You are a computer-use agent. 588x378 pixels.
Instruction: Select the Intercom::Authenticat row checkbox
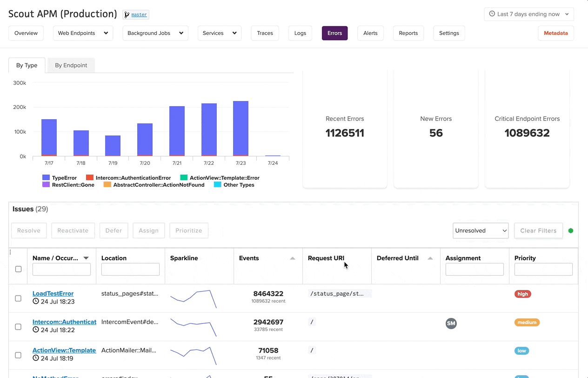click(x=18, y=327)
